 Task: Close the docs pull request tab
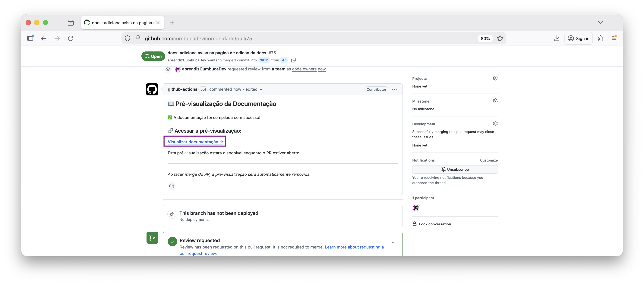click(158, 23)
